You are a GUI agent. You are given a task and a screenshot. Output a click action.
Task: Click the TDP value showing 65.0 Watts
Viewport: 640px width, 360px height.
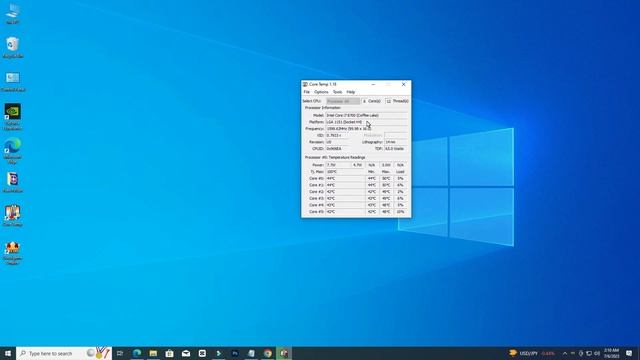click(396, 149)
